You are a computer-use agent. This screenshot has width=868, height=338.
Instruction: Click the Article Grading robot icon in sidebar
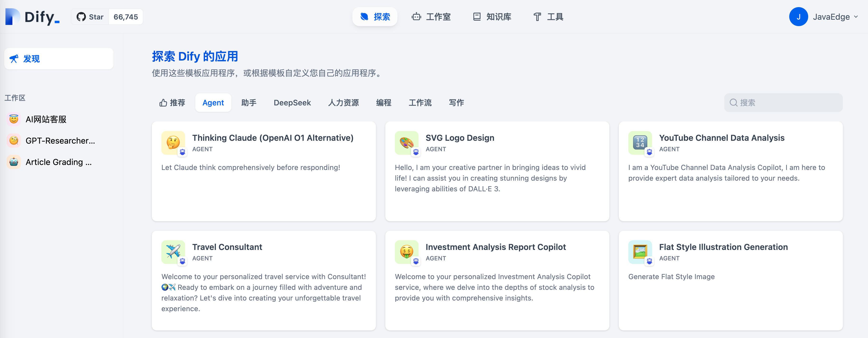pos(14,162)
